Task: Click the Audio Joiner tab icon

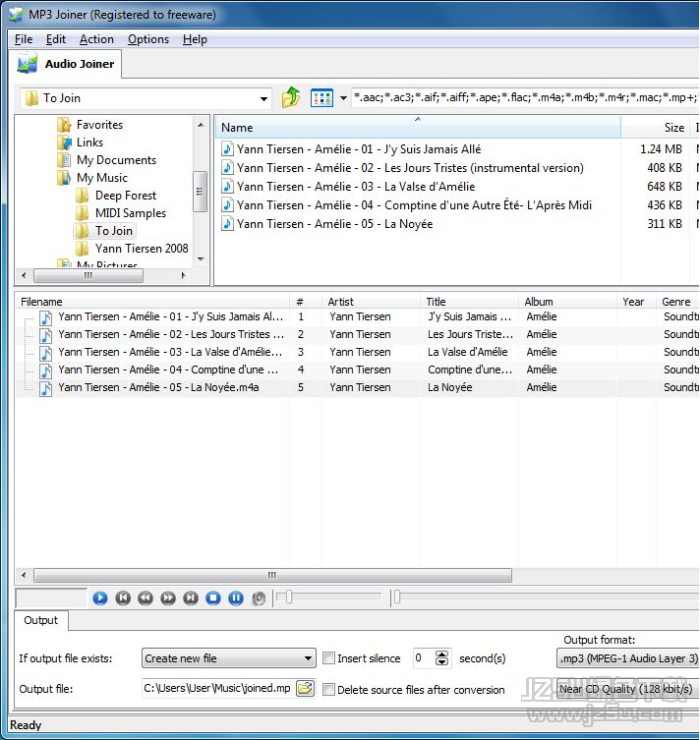Action: (28, 63)
